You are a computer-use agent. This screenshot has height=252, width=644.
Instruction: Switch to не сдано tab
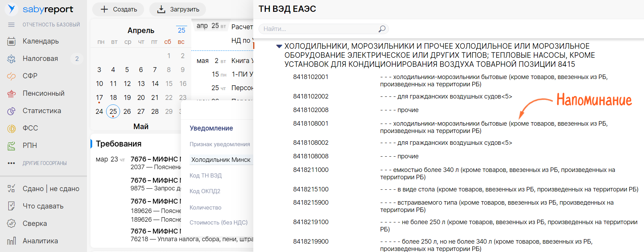tap(64, 189)
